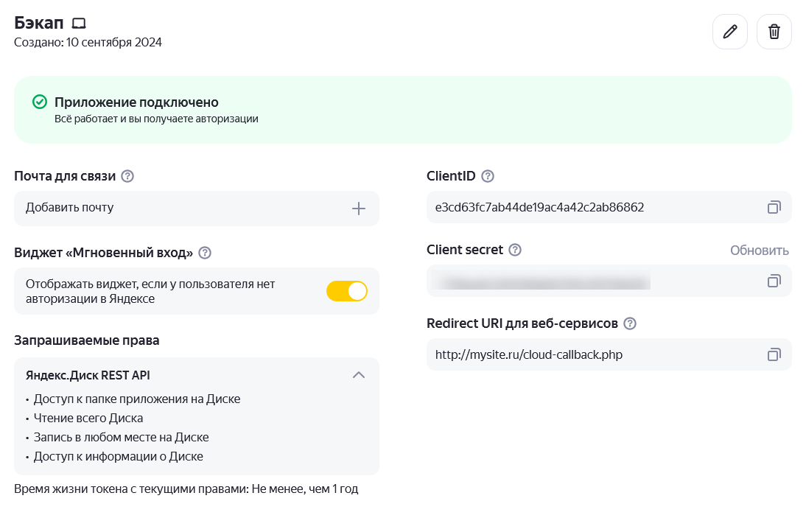This screenshot has width=806, height=532.
Task: Click the Яндекс.Диск REST API section title
Action: pyautogui.click(x=88, y=375)
